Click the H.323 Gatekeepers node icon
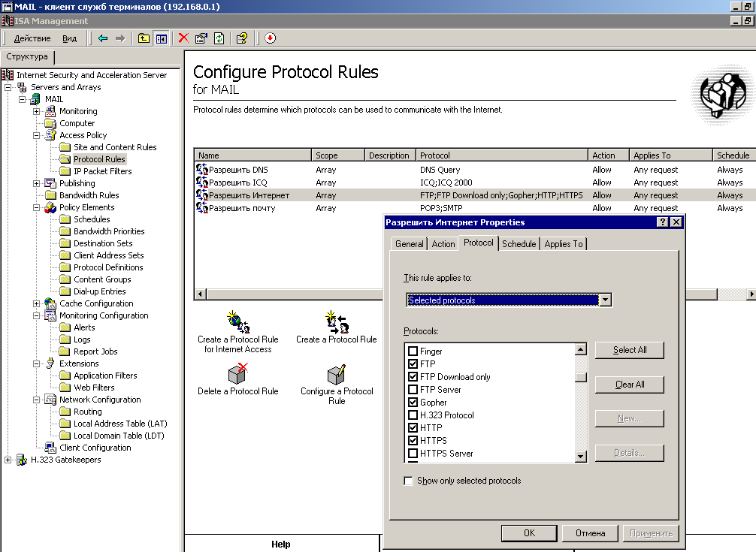Screen dimensions: 756x552 click(x=22, y=460)
